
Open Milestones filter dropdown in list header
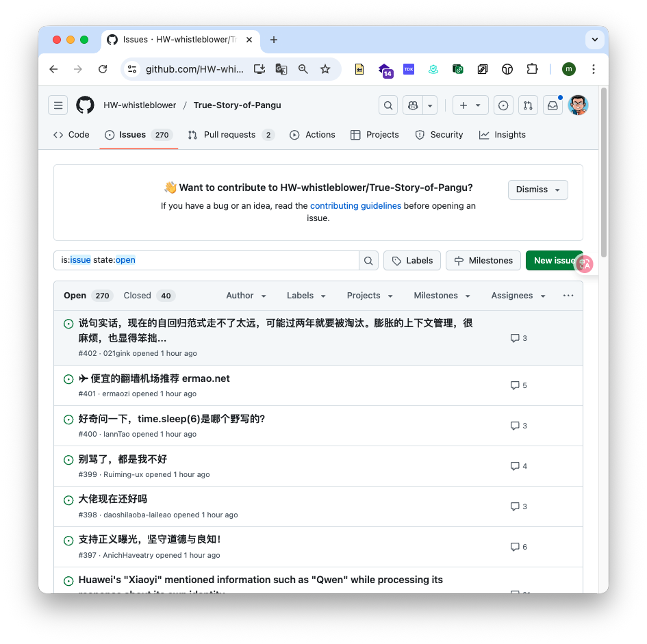click(442, 296)
